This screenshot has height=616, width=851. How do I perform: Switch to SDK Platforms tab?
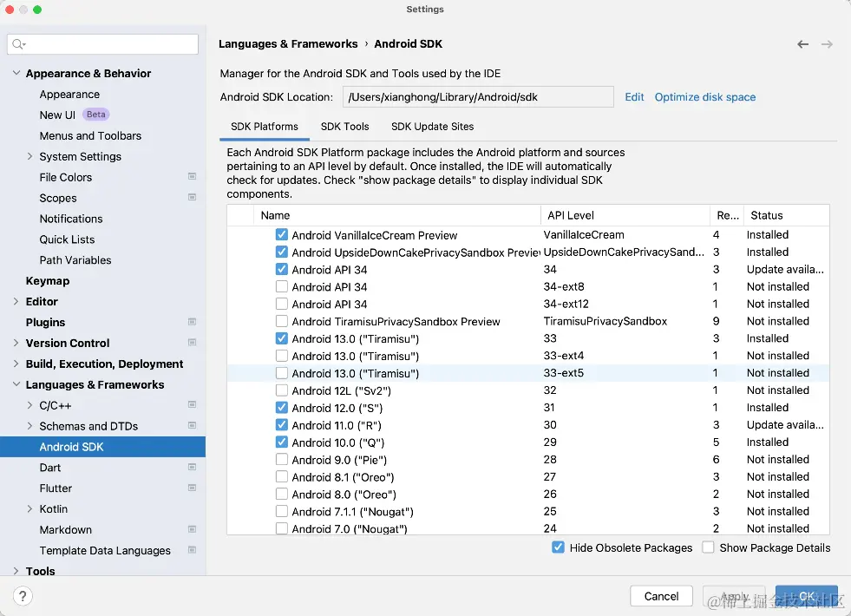(x=265, y=127)
